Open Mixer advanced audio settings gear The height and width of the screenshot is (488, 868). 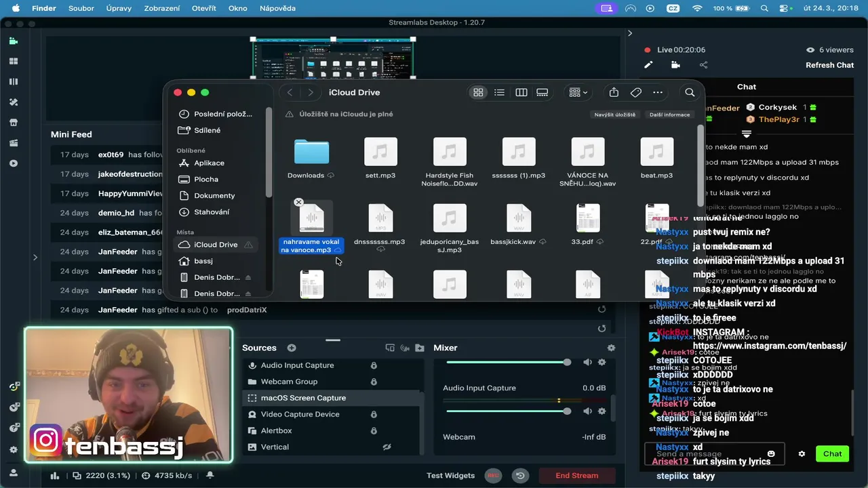click(x=611, y=348)
